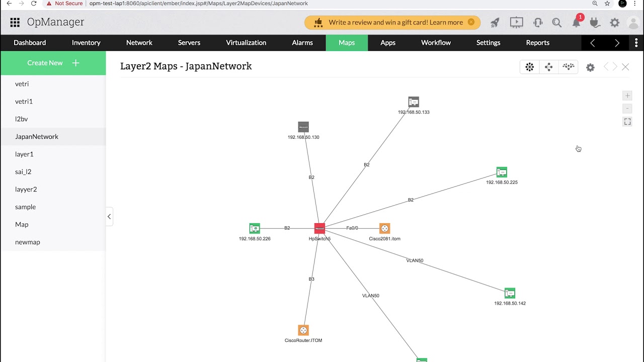This screenshot has height=362, width=644.
Task: Shift the navigation tabs left
Action: (593, 43)
